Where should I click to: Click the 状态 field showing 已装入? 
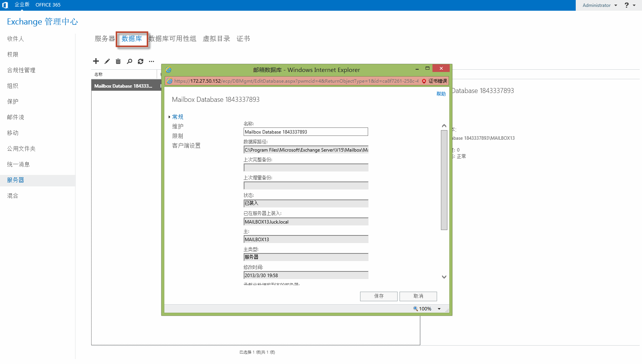(306, 203)
